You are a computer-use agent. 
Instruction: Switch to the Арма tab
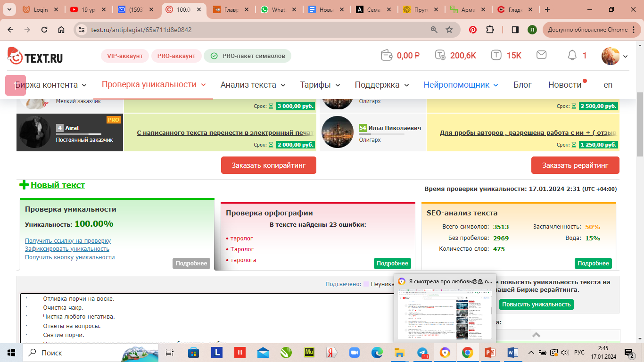pyautogui.click(x=468, y=9)
